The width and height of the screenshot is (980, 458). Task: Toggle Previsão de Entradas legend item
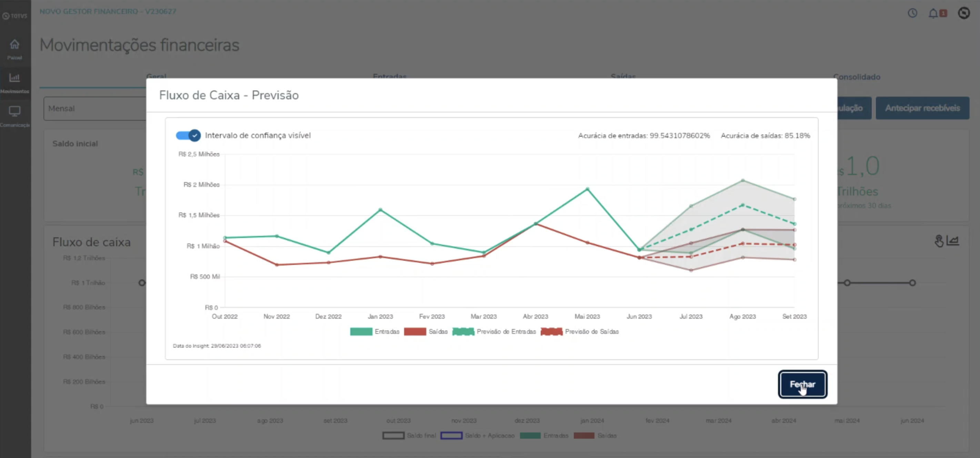point(463,332)
